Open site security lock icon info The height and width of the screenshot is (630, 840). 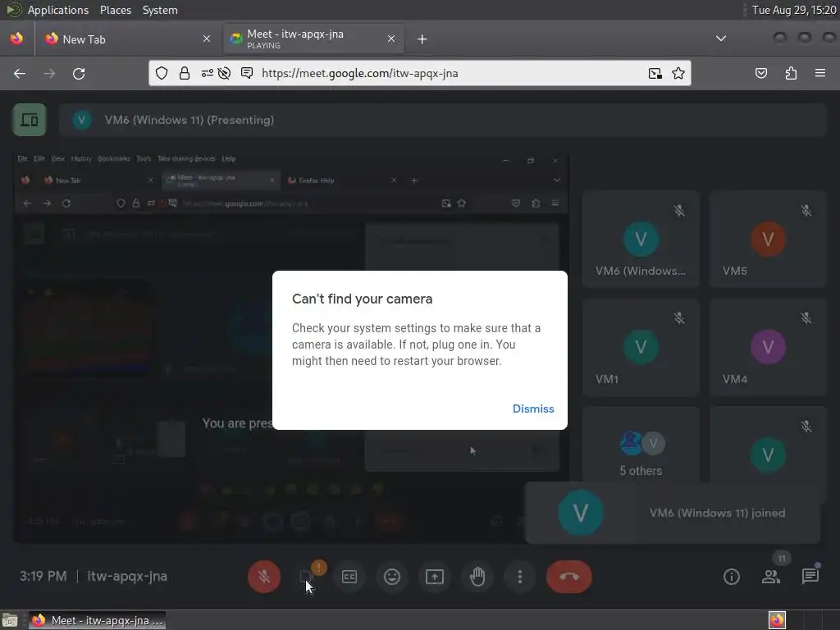click(185, 73)
